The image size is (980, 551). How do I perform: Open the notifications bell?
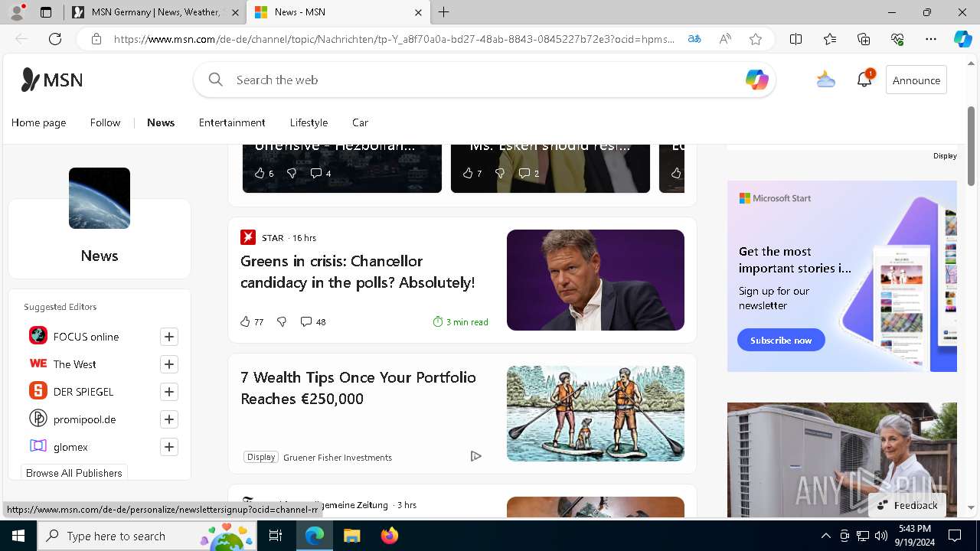coord(864,80)
